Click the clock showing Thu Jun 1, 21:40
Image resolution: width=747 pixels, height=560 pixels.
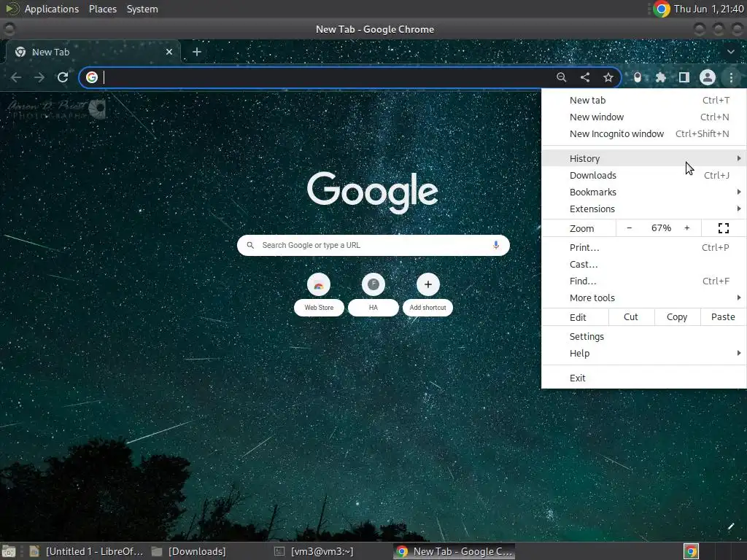(x=709, y=9)
